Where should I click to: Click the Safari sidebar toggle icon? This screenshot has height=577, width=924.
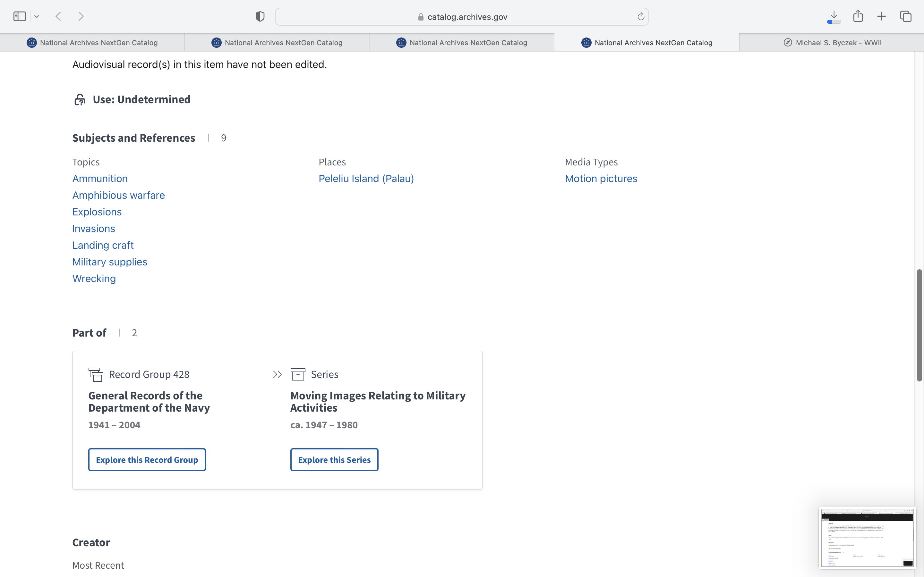20,16
